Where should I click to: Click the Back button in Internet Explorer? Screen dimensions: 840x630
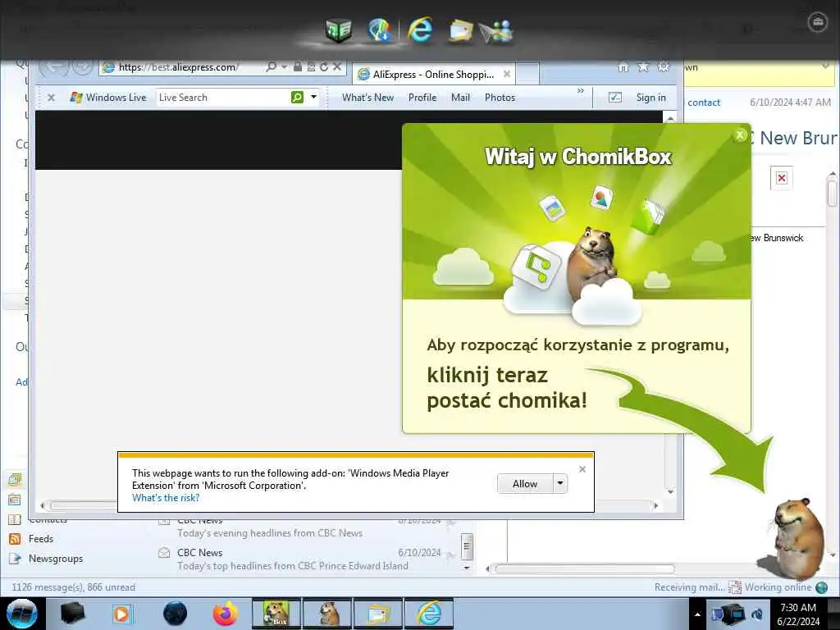pos(54,67)
